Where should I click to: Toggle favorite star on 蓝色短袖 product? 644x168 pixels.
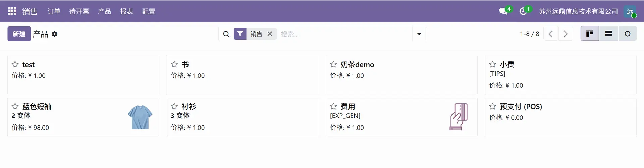(15, 106)
